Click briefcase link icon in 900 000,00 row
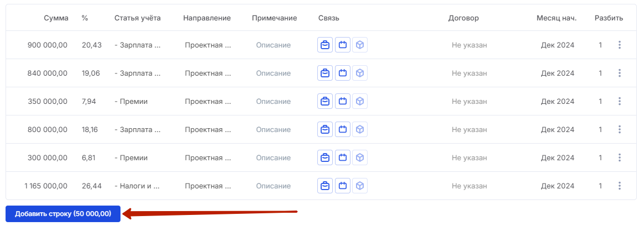Viewport: 644px width, 226px height. [x=325, y=45]
